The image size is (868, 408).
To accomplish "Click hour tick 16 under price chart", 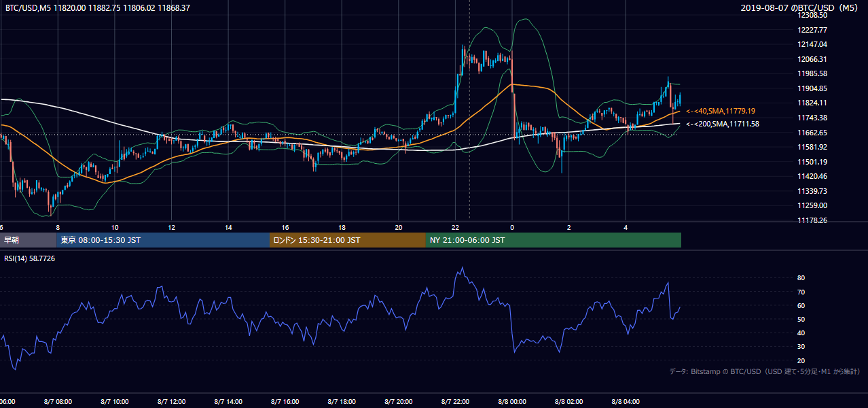I will [285, 228].
